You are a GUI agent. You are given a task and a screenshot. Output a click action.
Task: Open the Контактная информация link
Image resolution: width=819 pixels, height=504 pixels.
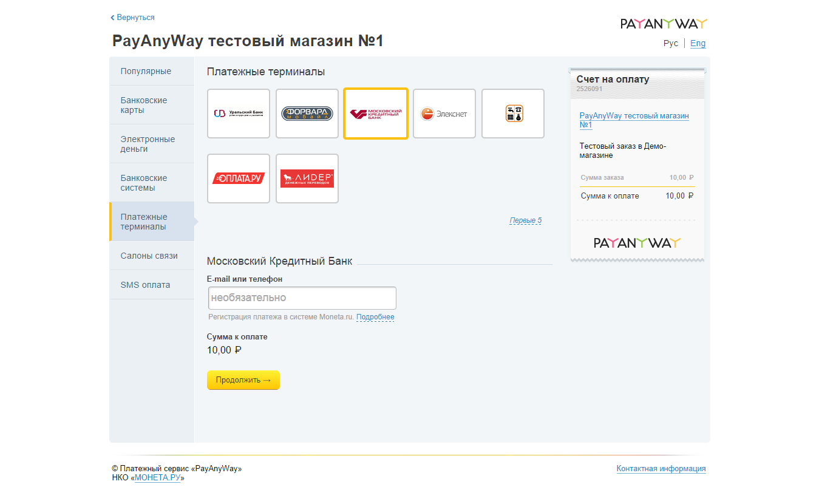point(661,469)
